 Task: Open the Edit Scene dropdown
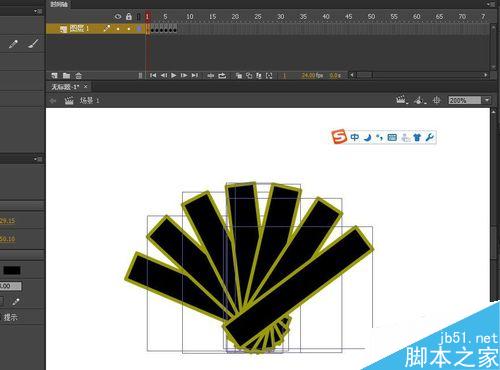pos(402,100)
